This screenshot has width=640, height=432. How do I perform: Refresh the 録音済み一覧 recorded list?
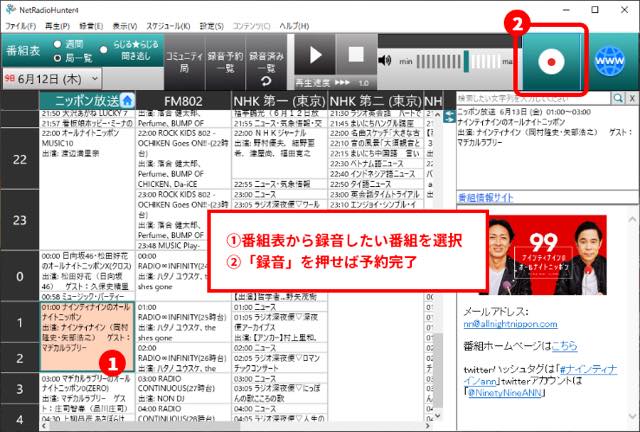pos(266,82)
